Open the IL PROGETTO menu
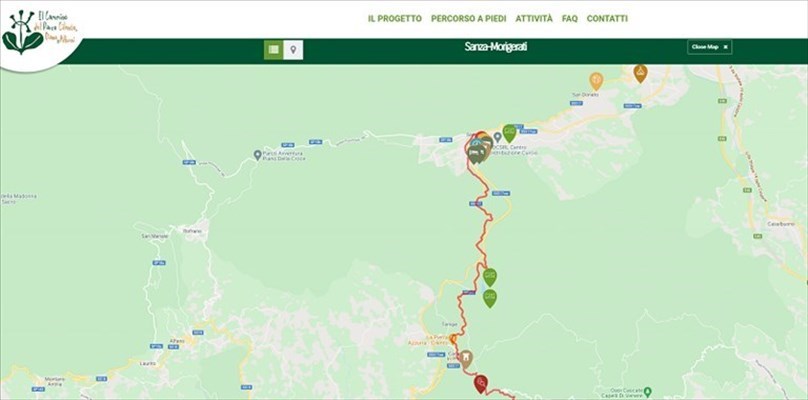This screenshot has width=808, height=400. 395,19
